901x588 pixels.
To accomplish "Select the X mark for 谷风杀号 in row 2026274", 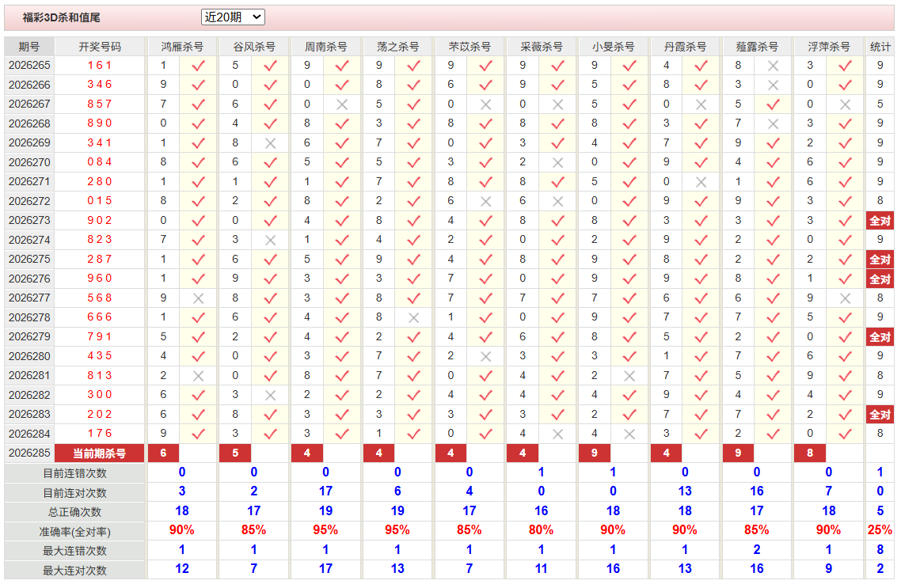I will tap(271, 240).
